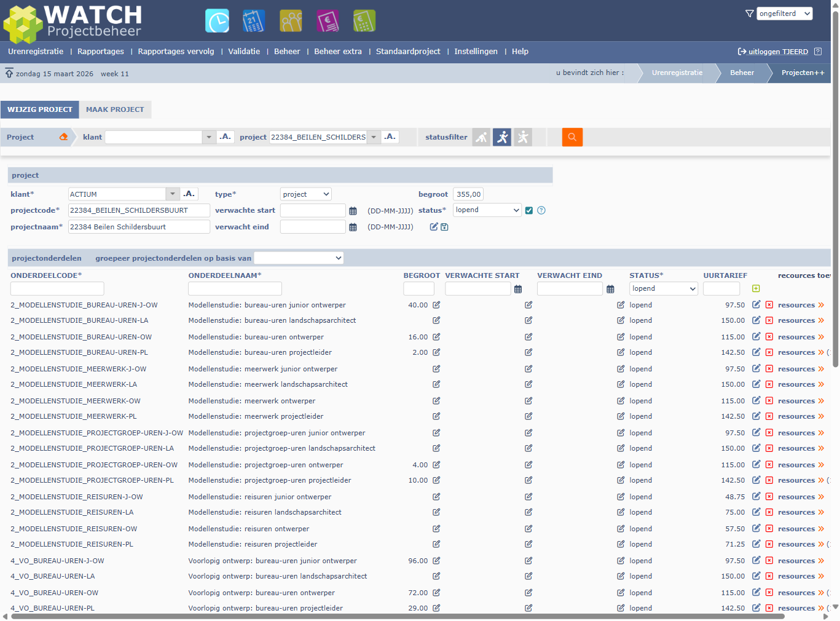
Task: Switch to the MAAK PROJECT tab
Action: pos(115,109)
